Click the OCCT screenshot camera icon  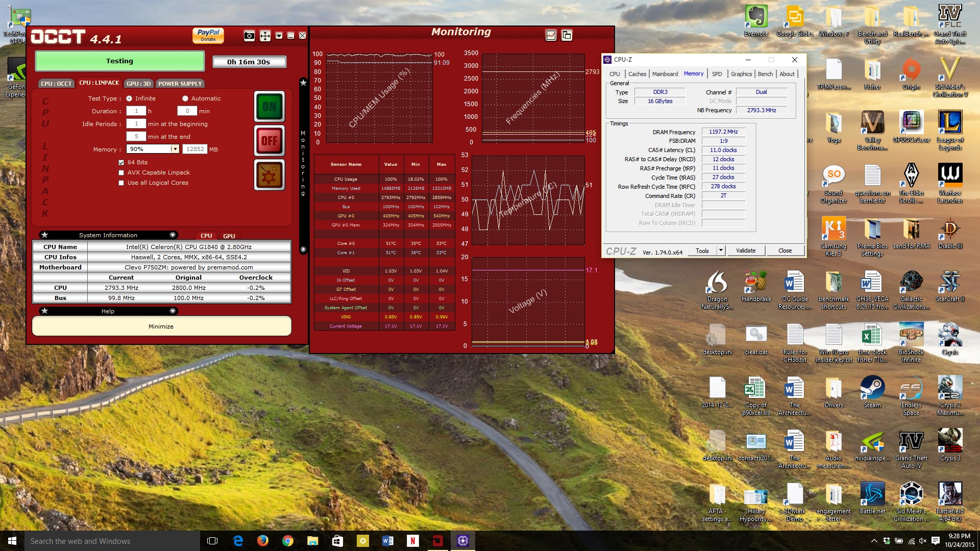pos(249,36)
